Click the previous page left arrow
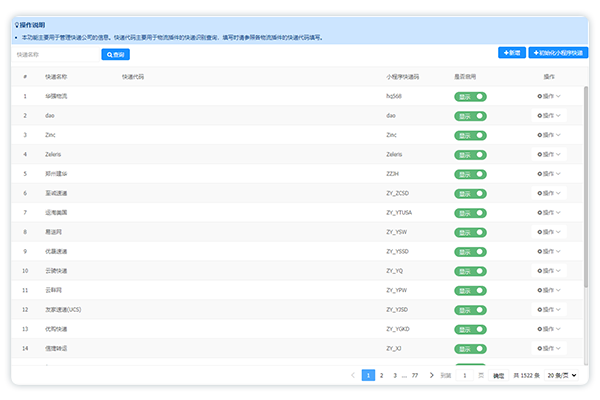The image size is (600, 400). [x=353, y=375]
